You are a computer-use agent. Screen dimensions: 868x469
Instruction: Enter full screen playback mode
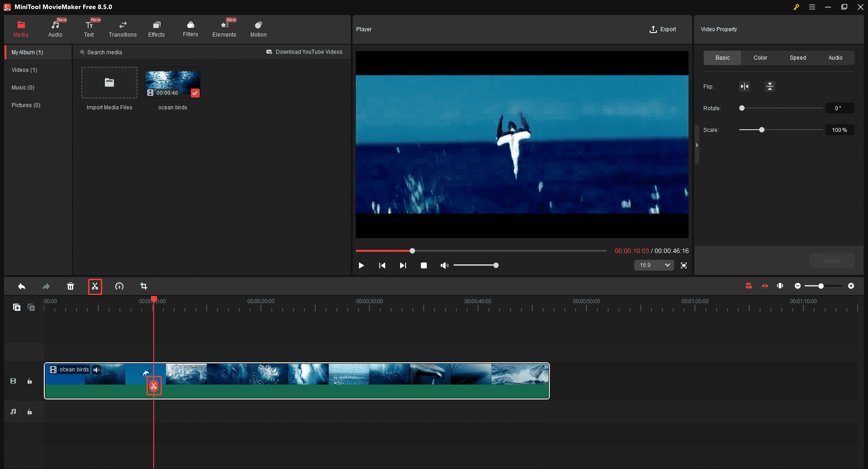[x=684, y=266]
